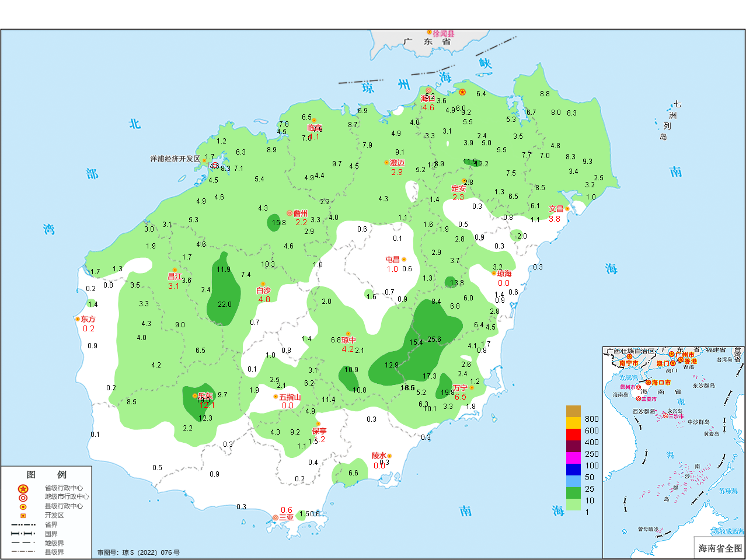Click the 定安 county name label
Image resolution: width=746 pixels, height=560 pixels.
pyautogui.click(x=458, y=188)
